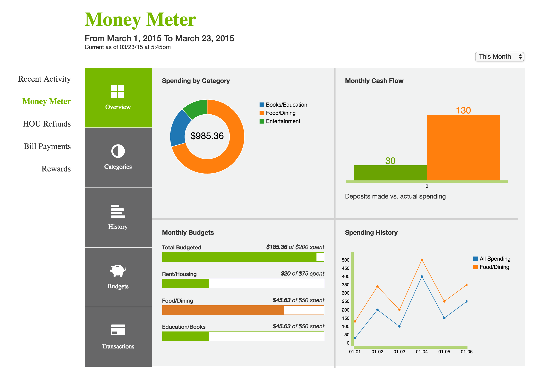The width and height of the screenshot is (554, 392).
Task: Click the $985.36 donut chart center
Action: 207,136
